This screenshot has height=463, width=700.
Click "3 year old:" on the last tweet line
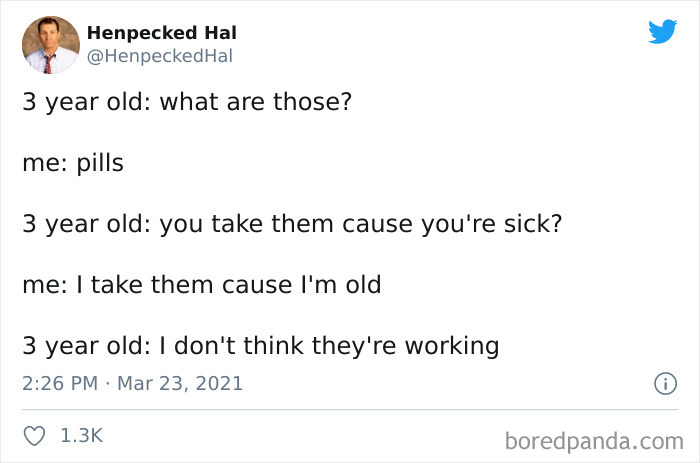(x=83, y=346)
